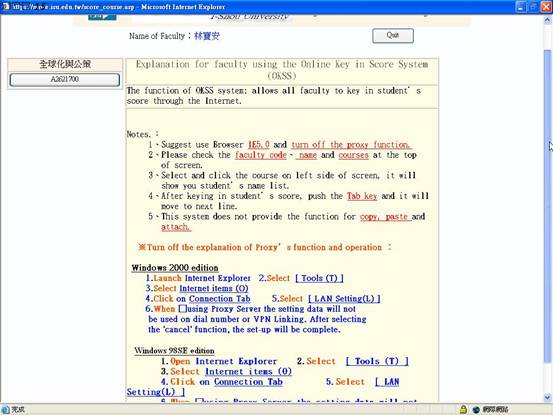The height and width of the screenshot is (415, 553).
Task: Click the Quit button
Action: [393, 35]
